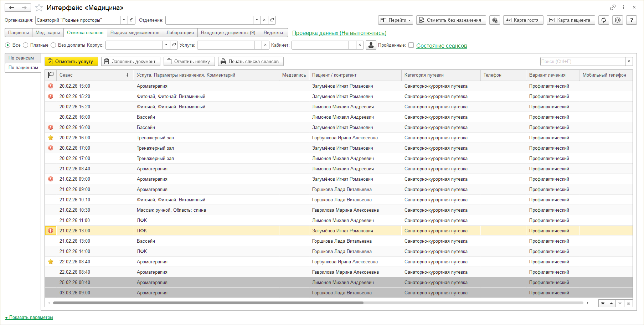Click the refresh icon in top toolbar
Image resolution: width=644 pixels, height=325 pixels.
coord(603,20)
